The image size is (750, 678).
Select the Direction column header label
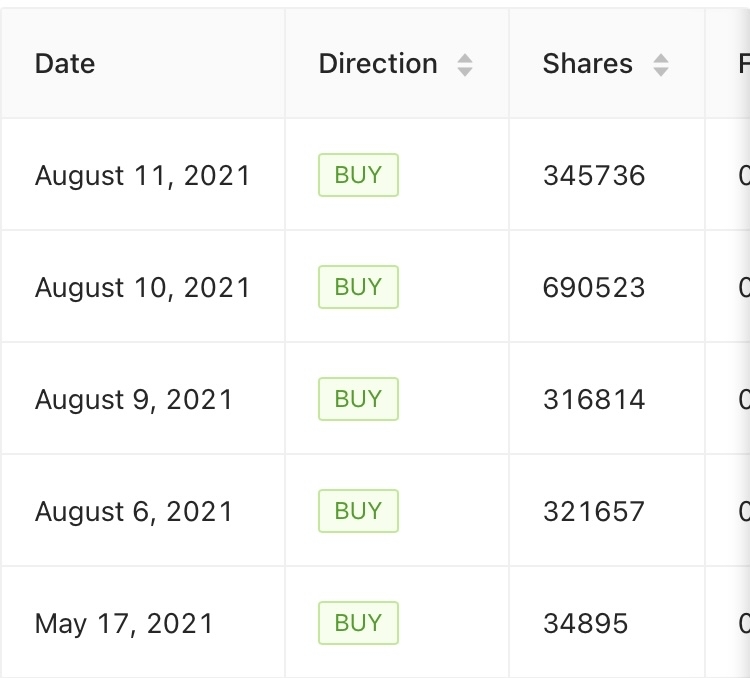[378, 64]
